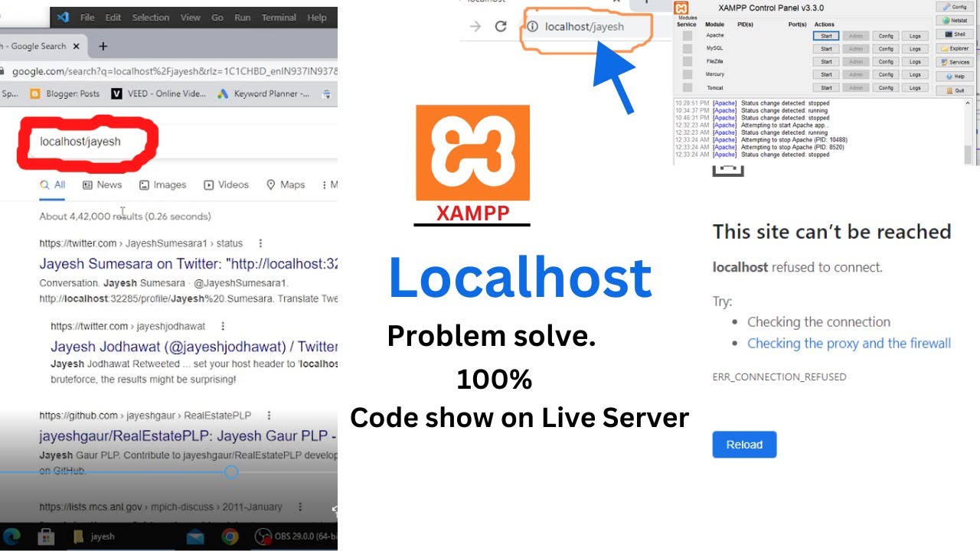The width and height of the screenshot is (980, 551).
Task: Click the reload icon beside localhost/jayesh address
Action: pos(501,26)
